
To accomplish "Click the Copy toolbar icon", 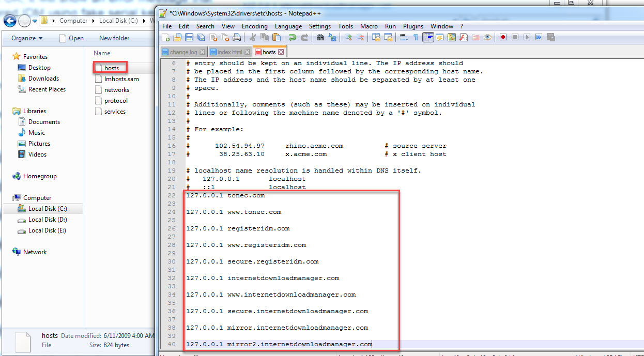I will [x=264, y=37].
